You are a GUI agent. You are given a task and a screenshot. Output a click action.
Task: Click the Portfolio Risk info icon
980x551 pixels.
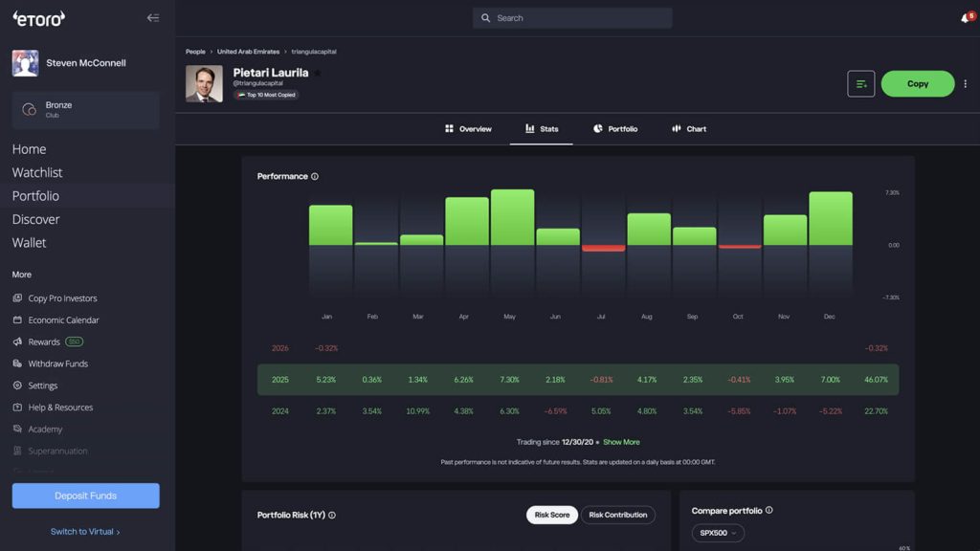pos(332,516)
